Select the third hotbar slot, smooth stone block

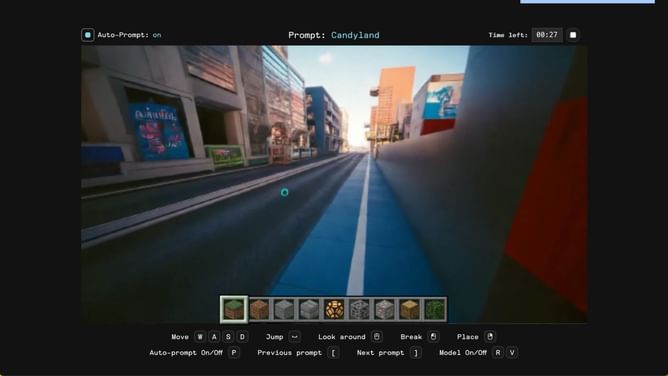(x=284, y=309)
